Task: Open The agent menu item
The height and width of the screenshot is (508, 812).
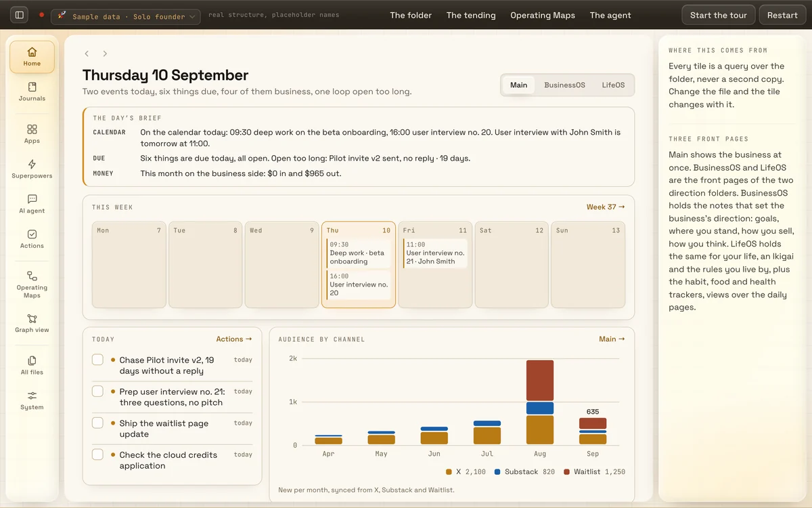Action: tap(610, 16)
